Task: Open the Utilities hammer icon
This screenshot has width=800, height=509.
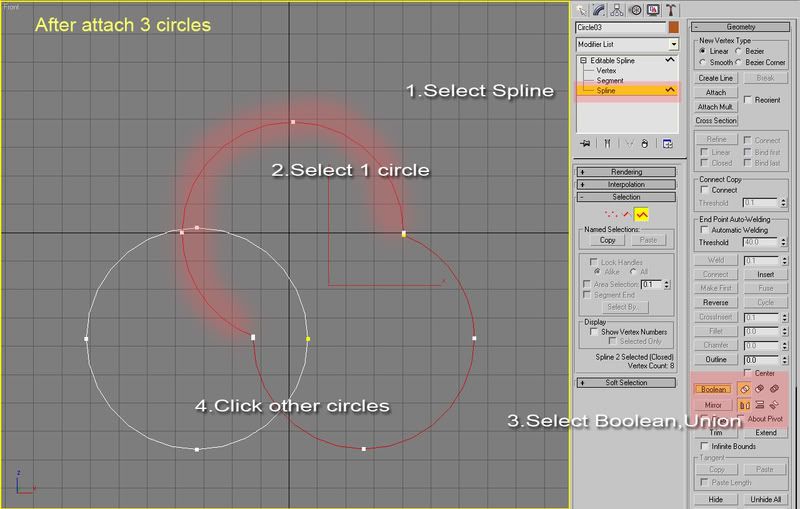Action: [x=670, y=9]
